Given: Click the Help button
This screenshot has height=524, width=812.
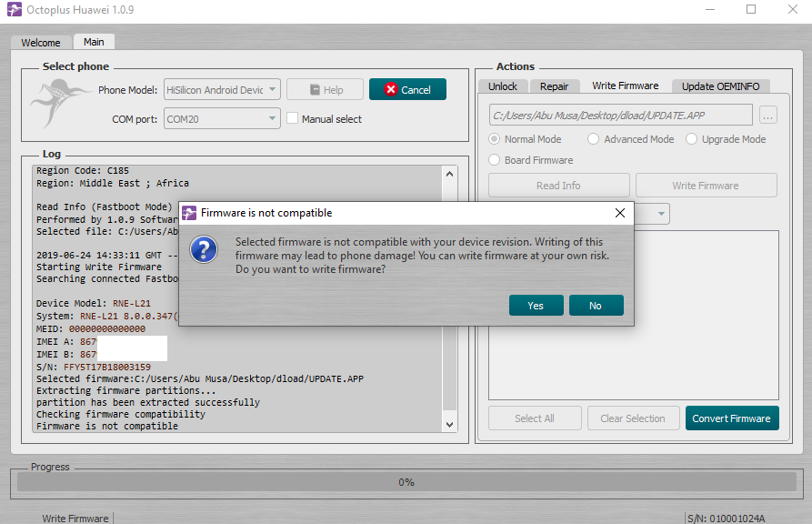Looking at the screenshot, I should (x=325, y=90).
